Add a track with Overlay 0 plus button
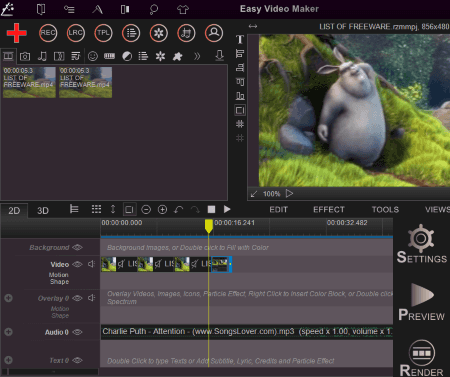 click(9, 298)
